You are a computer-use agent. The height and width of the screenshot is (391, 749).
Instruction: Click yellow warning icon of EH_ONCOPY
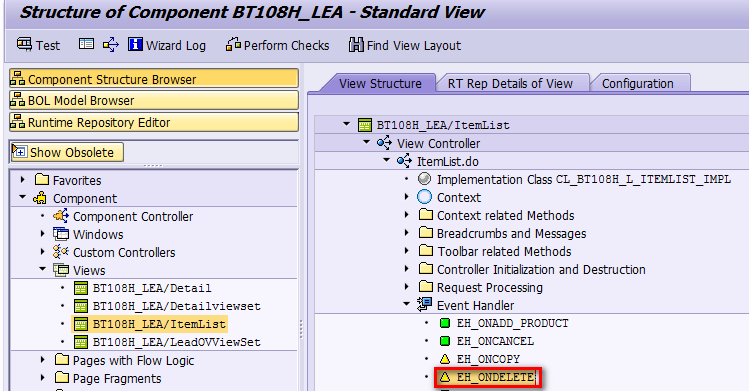pyautogui.click(x=445, y=359)
